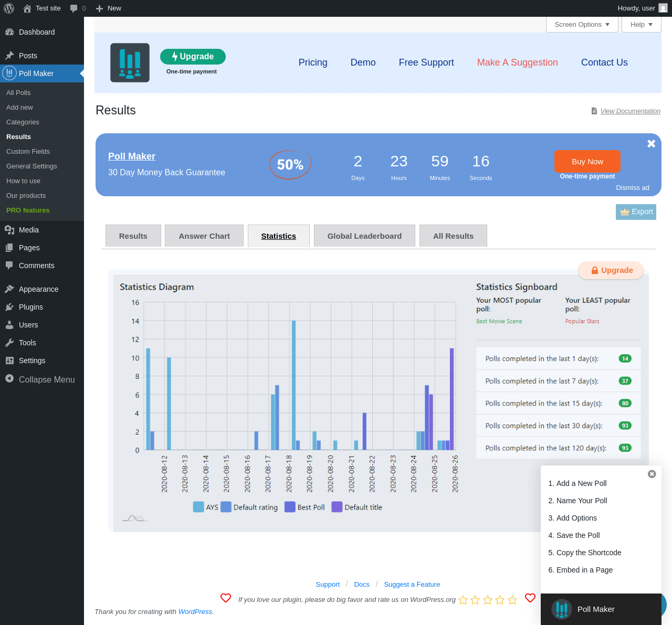Toggle the AYS legend series
This screenshot has height=625, width=672.
click(x=205, y=507)
